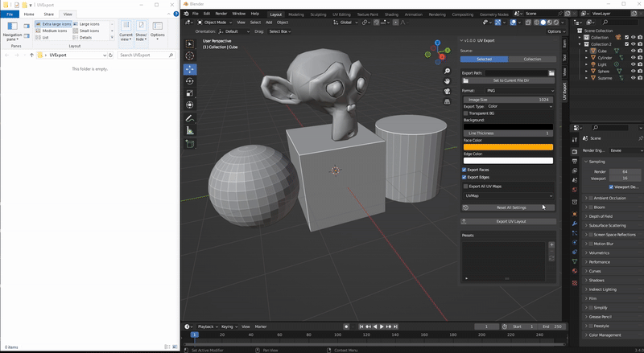Click the viewport zoom magnifier icon
The image size is (644, 353).
tap(448, 71)
